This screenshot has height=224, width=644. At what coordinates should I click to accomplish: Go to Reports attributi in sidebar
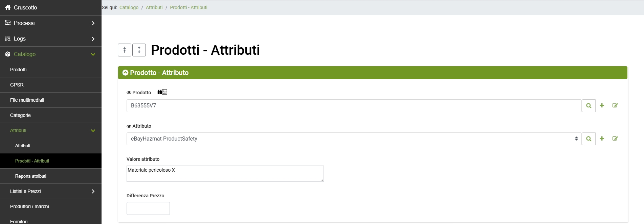click(x=31, y=176)
